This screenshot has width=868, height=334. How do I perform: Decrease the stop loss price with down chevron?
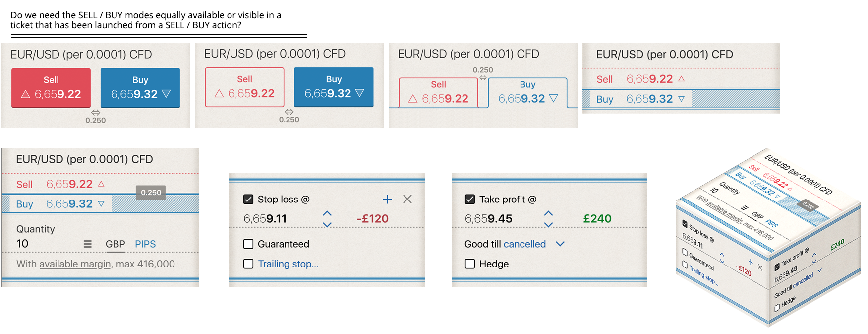[327, 224]
